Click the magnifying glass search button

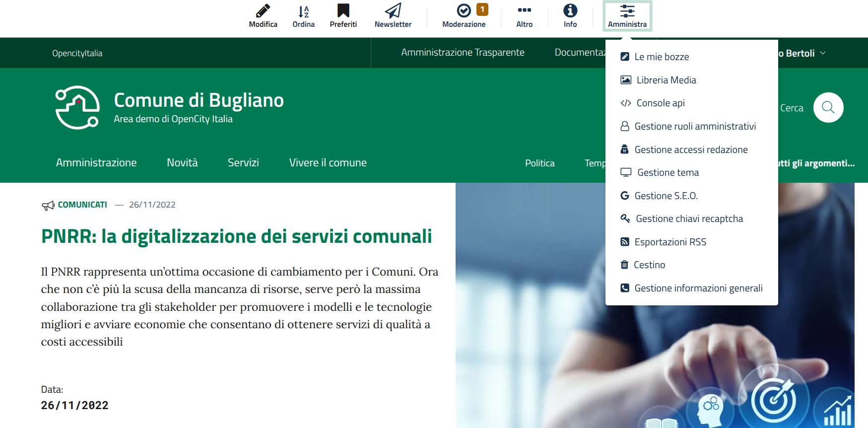click(x=828, y=107)
